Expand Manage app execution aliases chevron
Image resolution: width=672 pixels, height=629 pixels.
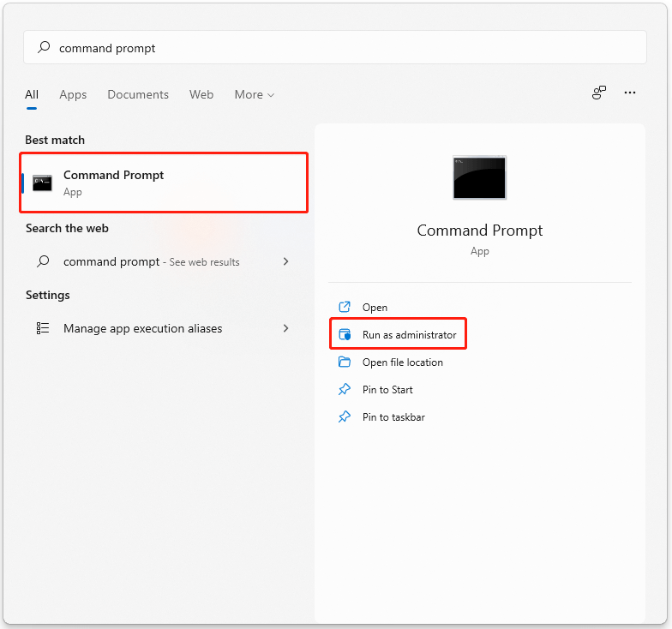(286, 328)
